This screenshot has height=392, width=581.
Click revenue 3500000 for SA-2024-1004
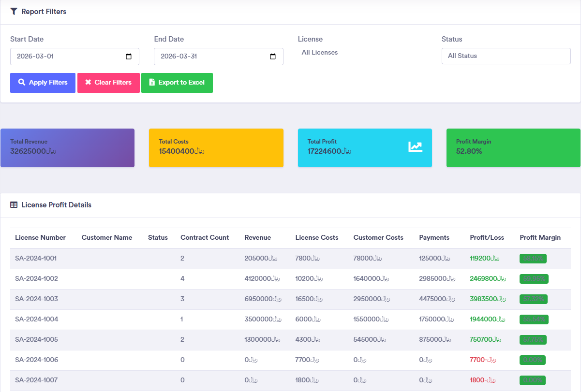tap(263, 319)
